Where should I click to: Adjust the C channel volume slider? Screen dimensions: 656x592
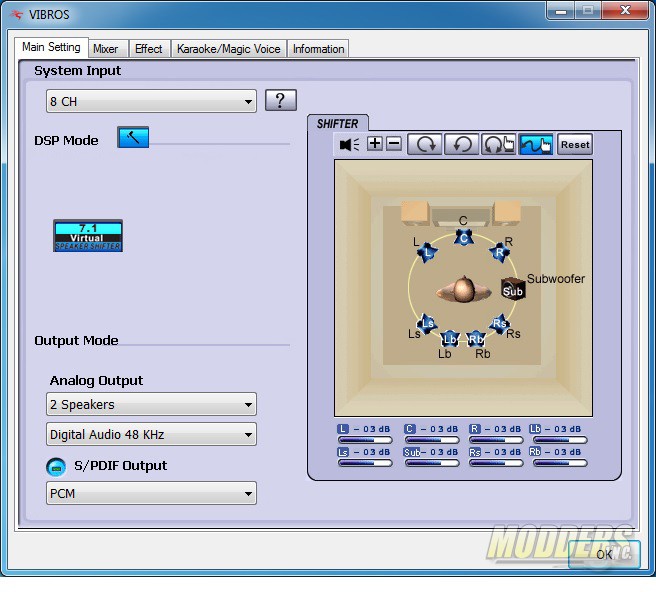[x=432, y=440]
